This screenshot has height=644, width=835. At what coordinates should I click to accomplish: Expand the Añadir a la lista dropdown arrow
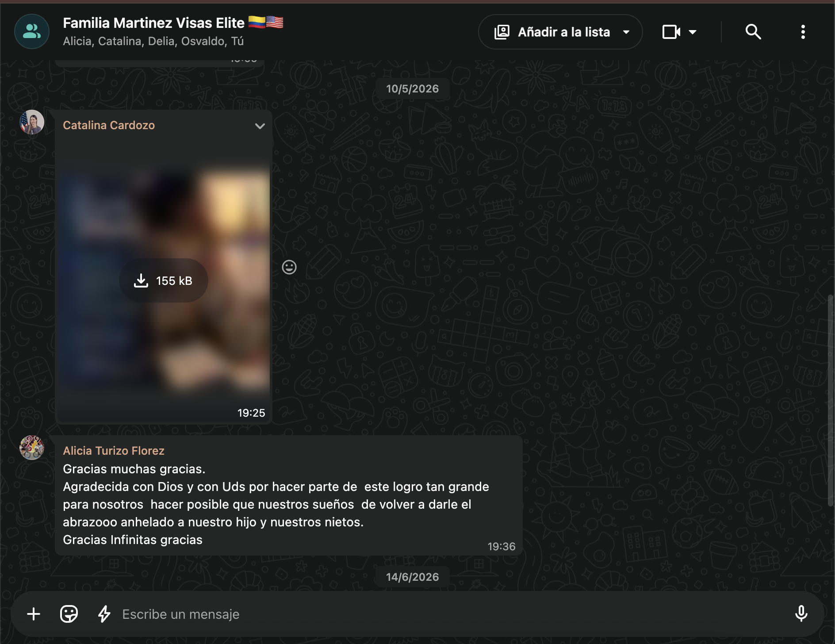[626, 32]
